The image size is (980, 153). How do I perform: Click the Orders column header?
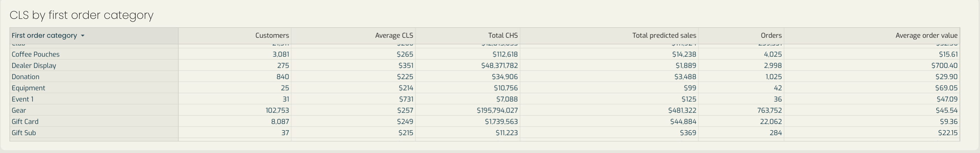coord(771,35)
